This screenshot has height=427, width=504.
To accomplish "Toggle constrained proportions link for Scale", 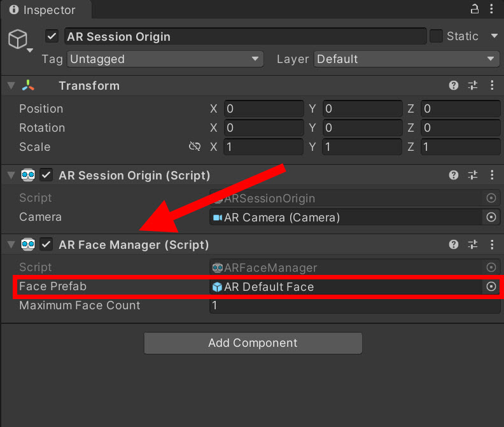I will coord(195,146).
